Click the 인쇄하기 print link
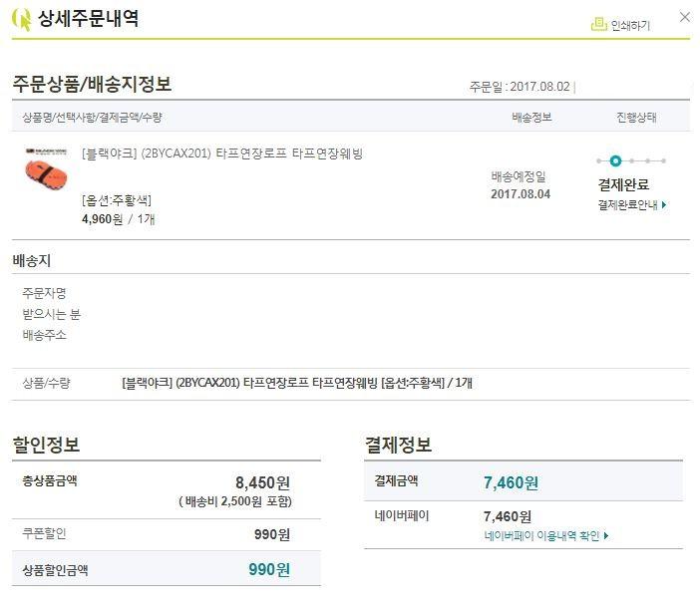 (629, 25)
